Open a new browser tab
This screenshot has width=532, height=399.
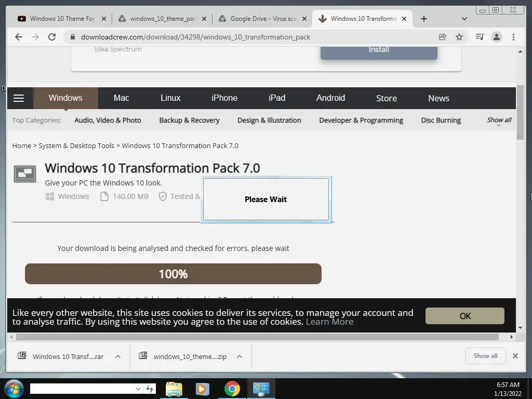[424, 19]
